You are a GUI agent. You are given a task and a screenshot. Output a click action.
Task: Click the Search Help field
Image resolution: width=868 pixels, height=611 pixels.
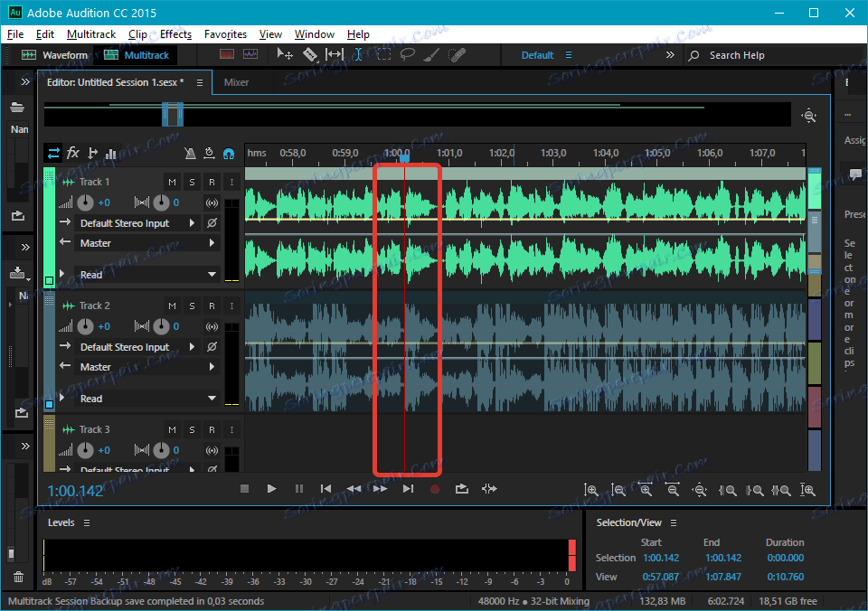click(x=737, y=55)
